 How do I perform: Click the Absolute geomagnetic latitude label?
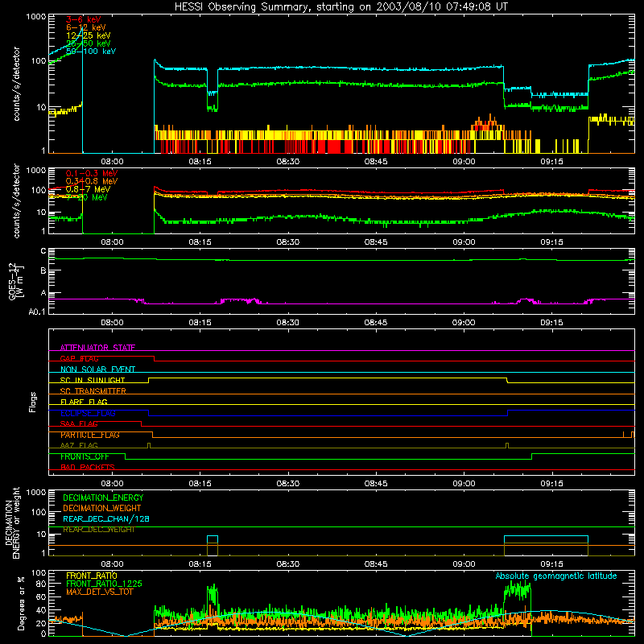click(x=556, y=576)
